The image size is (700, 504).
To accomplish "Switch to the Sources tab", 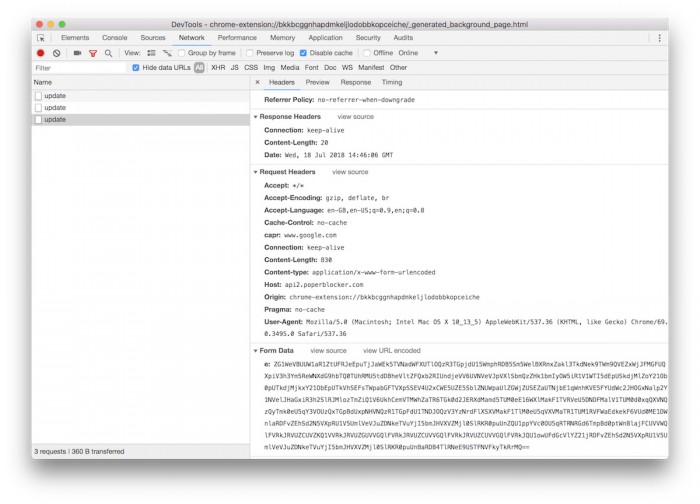I will (x=153, y=38).
